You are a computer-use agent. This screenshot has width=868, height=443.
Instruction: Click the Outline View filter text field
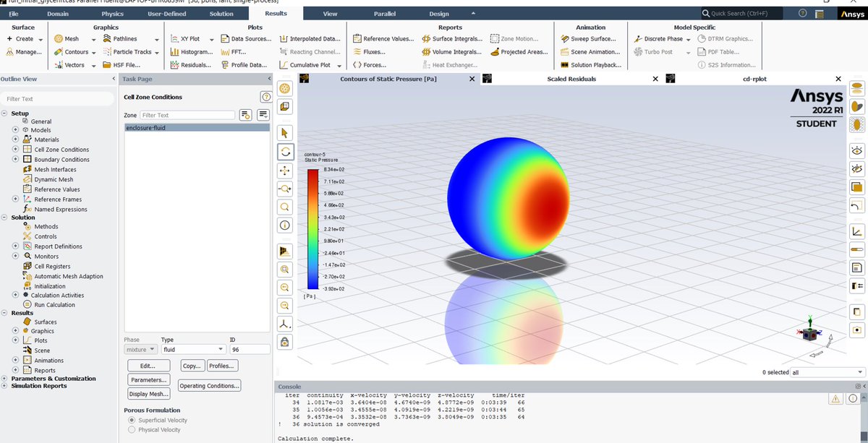pos(58,99)
